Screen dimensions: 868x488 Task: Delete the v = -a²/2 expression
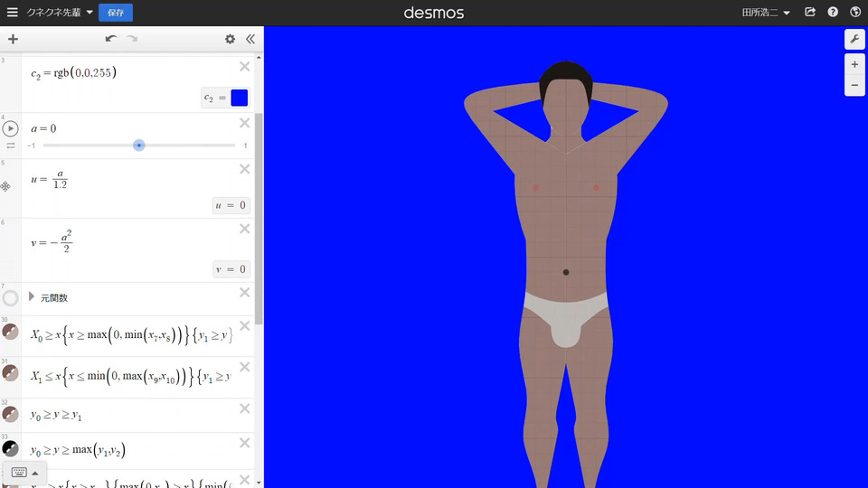pos(245,229)
